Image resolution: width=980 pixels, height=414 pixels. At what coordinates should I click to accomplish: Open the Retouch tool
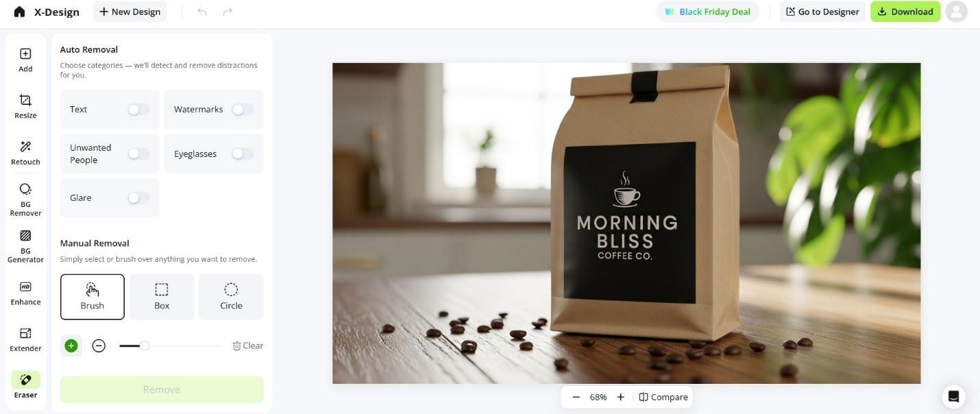click(25, 153)
